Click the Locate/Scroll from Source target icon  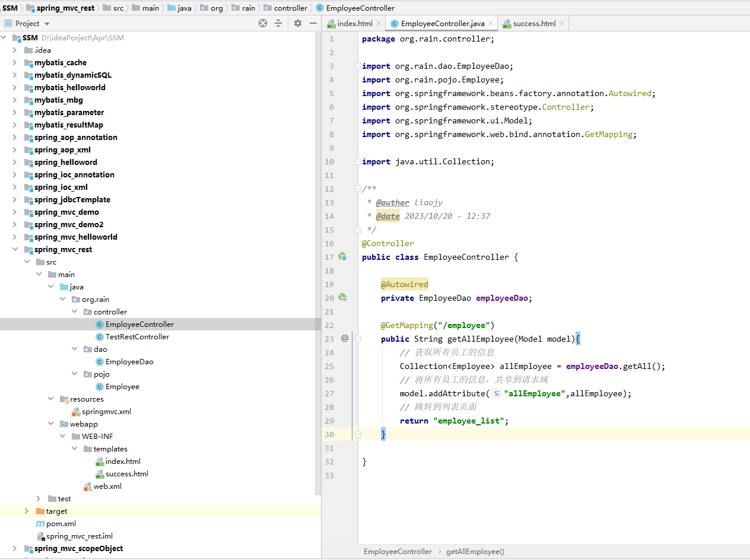[263, 23]
